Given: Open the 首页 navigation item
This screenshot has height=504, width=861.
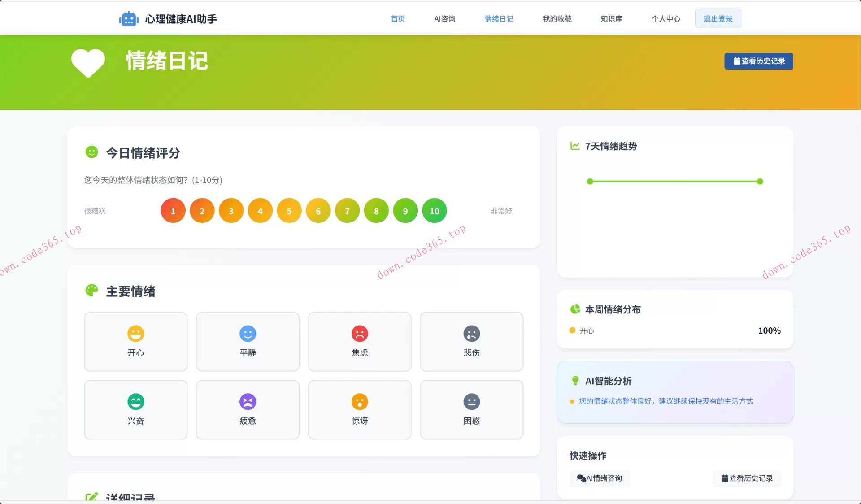Looking at the screenshot, I should [x=397, y=19].
